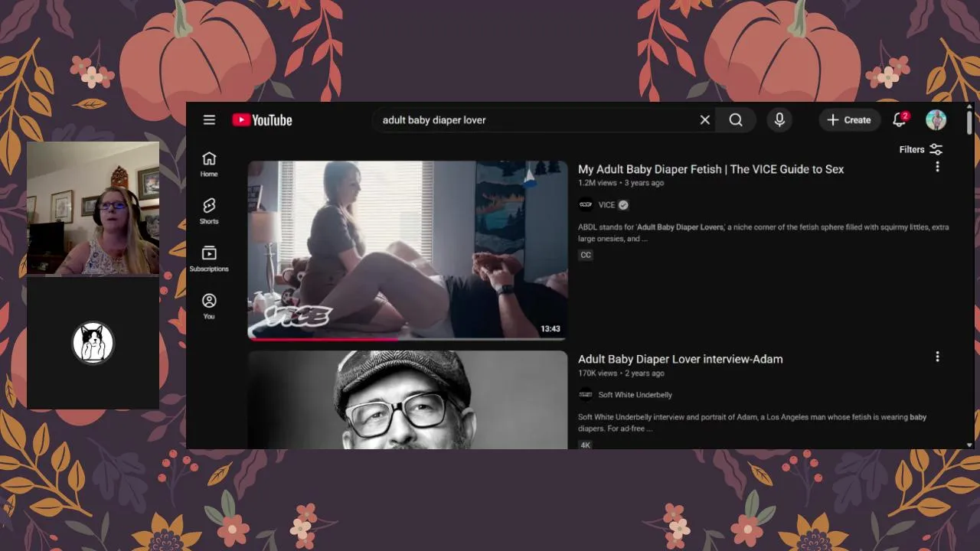Open the title 'Adult Baby Diaper Lover interview-Adam'
Viewport: 980px width, 551px height.
pyautogui.click(x=680, y=359)
